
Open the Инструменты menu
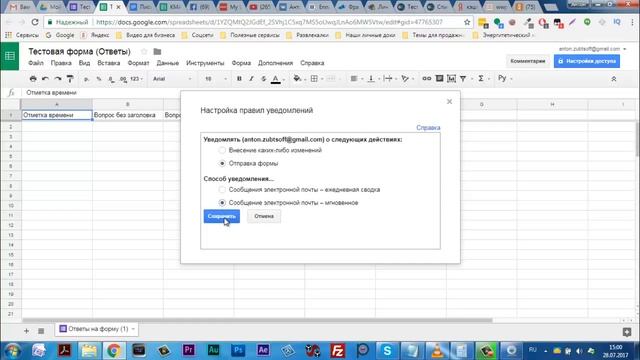[205, 63]
